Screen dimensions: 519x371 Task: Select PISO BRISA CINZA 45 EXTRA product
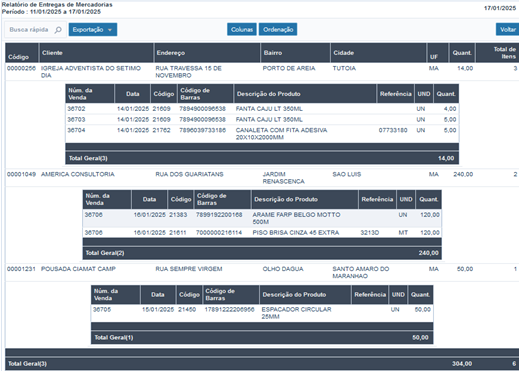(x=296, y=233)
